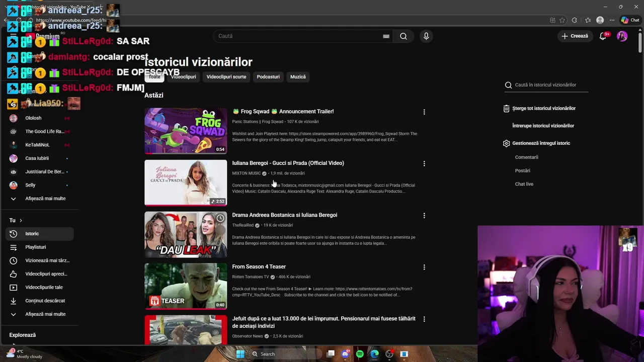Open Copilot Chat in Edge toolbar
The width and height of the screenshot is (644, 362).
click(x=630, y=20)
